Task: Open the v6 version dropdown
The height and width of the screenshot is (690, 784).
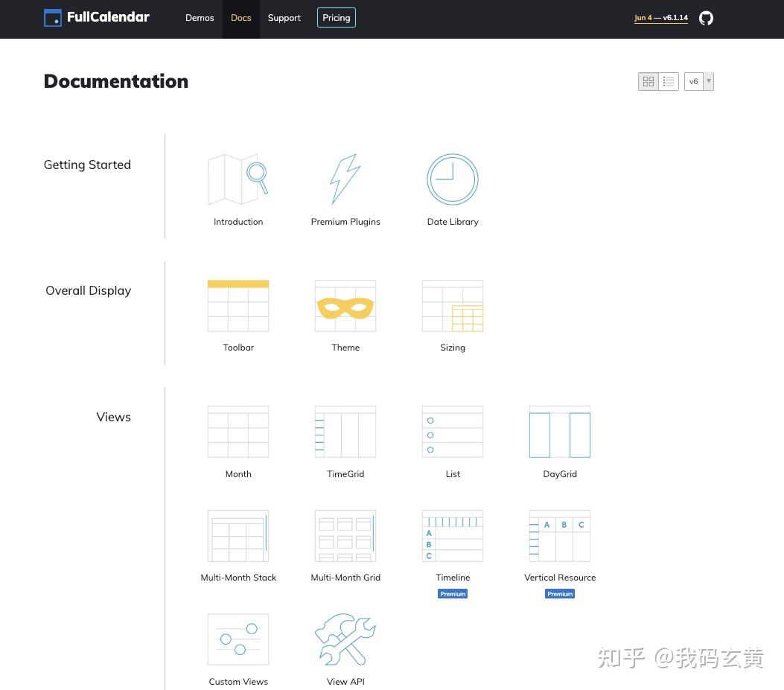Action: tap(698, 81)
